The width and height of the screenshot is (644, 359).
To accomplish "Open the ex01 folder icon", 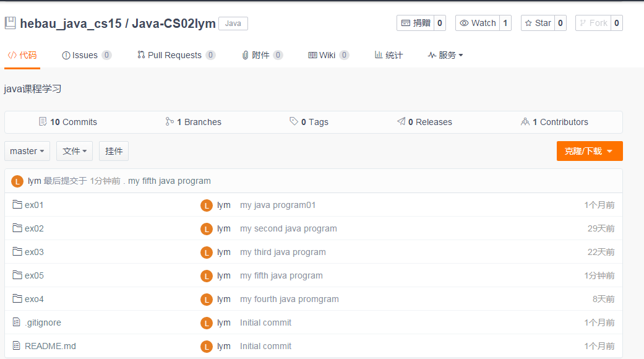I will (x=17, y=204).
